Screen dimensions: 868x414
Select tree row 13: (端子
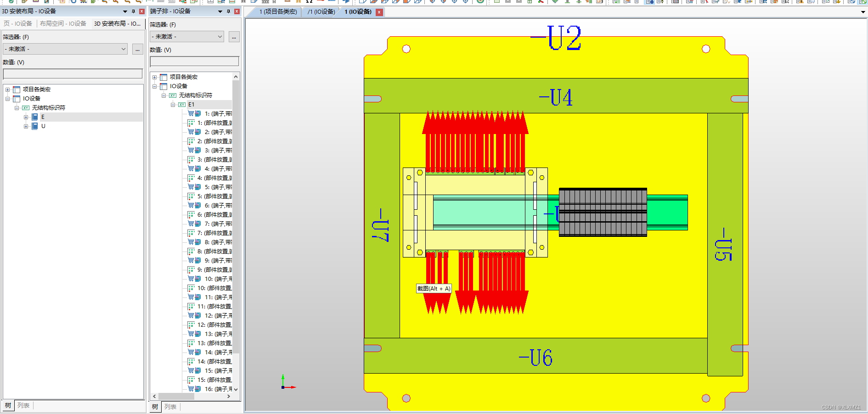tap(218, 334)
